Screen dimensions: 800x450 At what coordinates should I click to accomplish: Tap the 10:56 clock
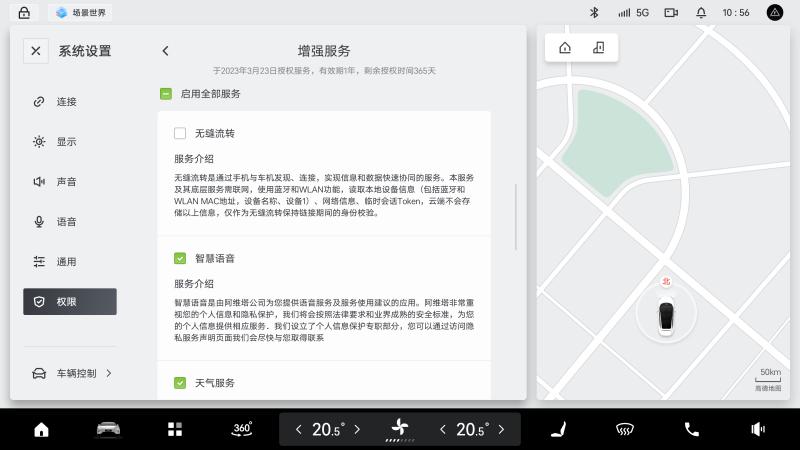(x=736, y=13)
